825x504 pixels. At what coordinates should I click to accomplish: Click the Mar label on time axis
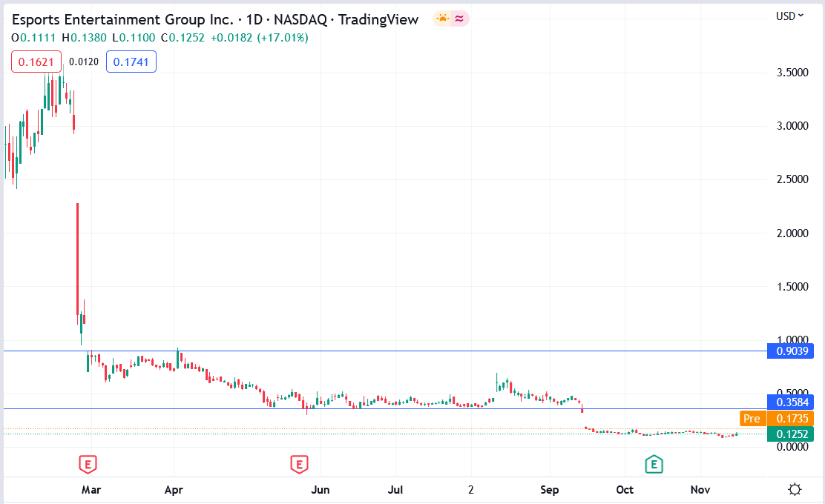[x=91, y=490]
